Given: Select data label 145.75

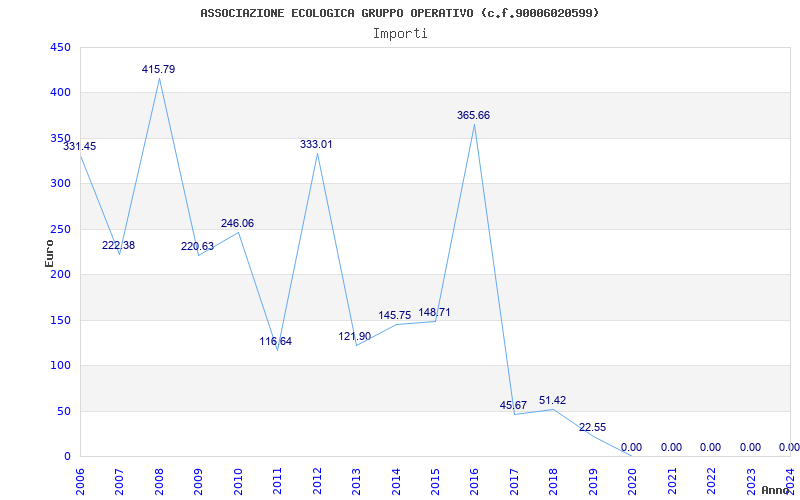Looking at the screenshot, I should [x=394, y=316].
